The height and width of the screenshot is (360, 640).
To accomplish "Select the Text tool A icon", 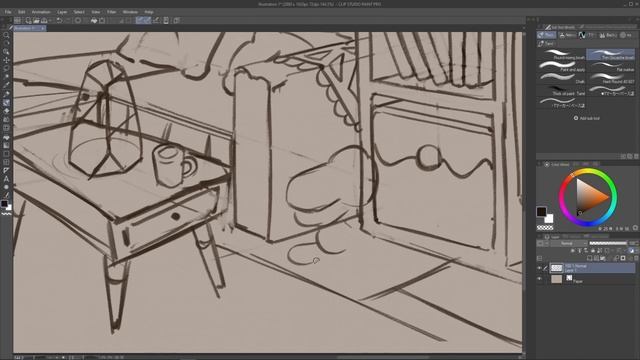I will (6, 179).
